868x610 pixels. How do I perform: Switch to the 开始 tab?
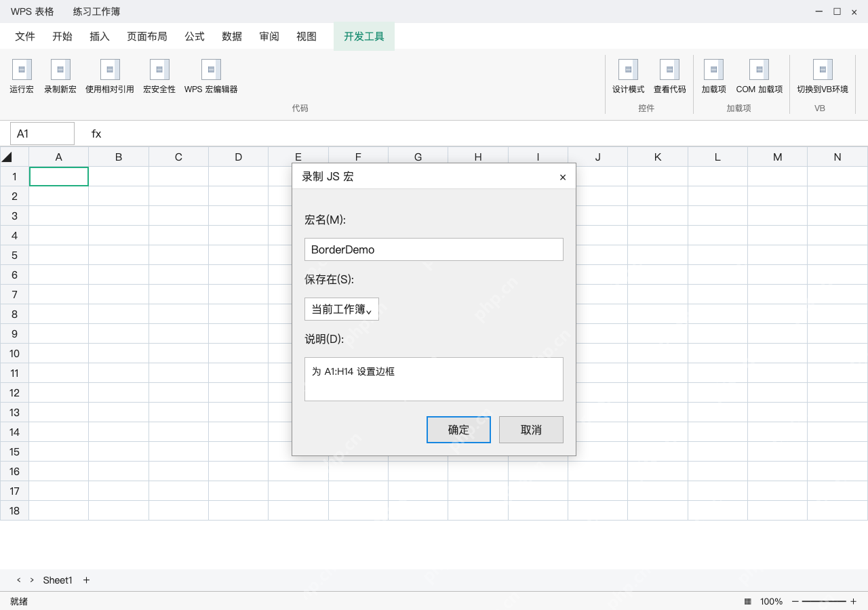(62, 37)
